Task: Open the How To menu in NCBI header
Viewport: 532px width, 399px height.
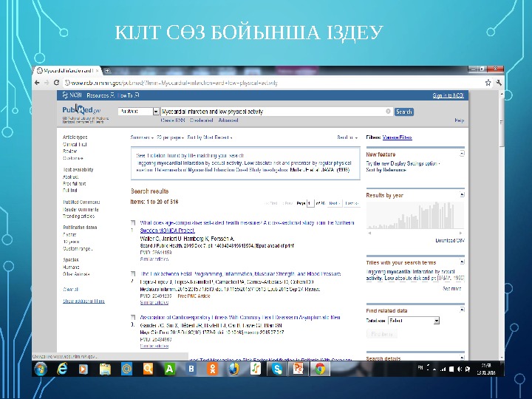Action: 128,95
